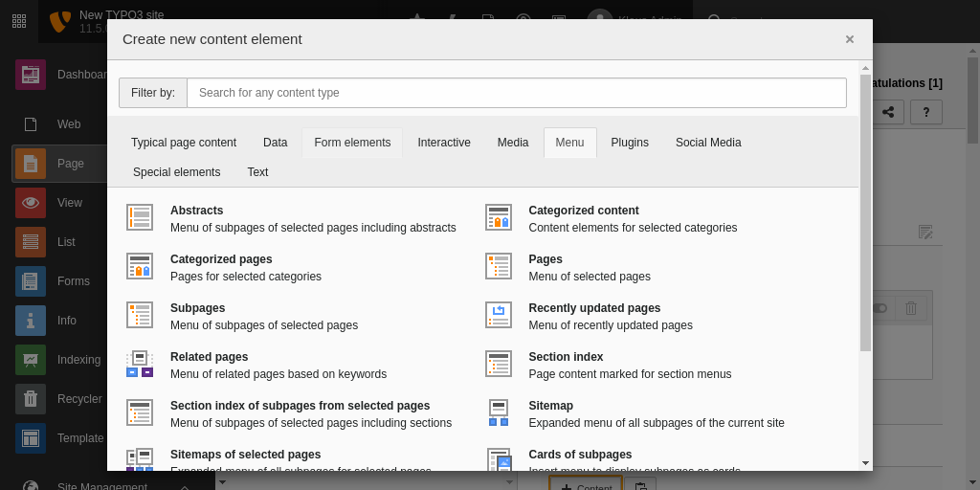Collapse the Site Management module group
The width and height of the screenshot is (980, 490).
click(x=184, y=487)
